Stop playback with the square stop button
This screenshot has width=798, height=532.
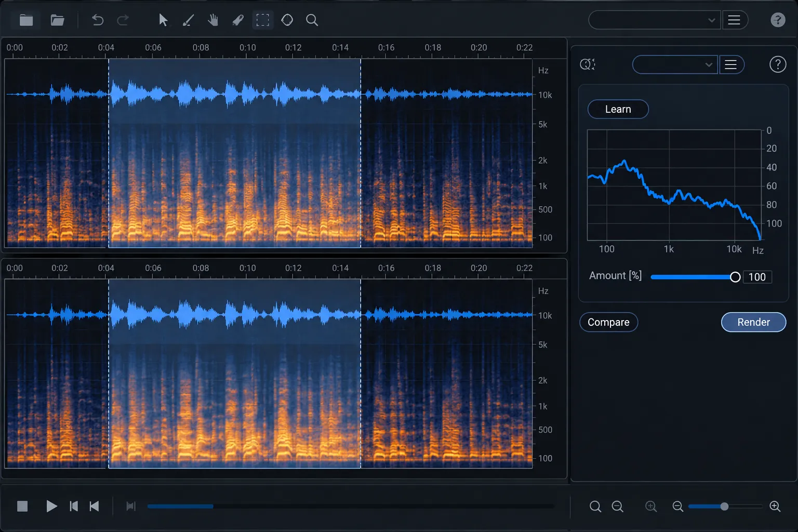[22, 506]
